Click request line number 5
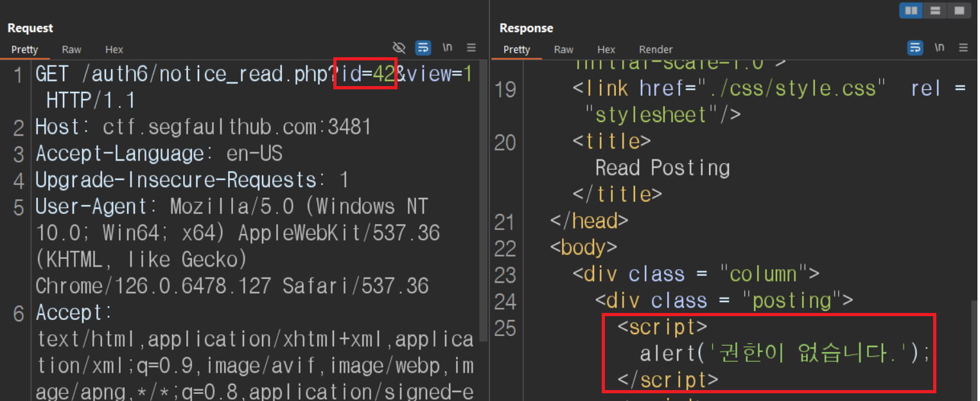 point(19,207)
